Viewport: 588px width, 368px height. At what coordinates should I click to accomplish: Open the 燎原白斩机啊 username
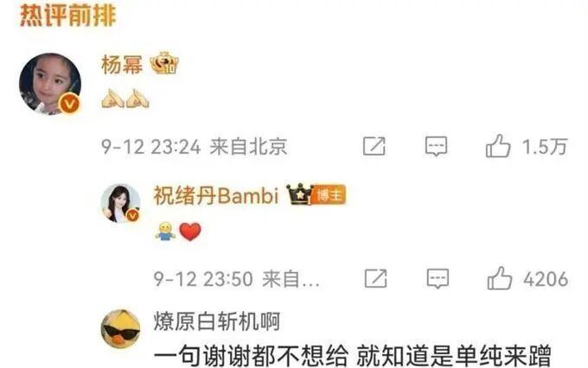pyautogui.click(x=217, y=321)
